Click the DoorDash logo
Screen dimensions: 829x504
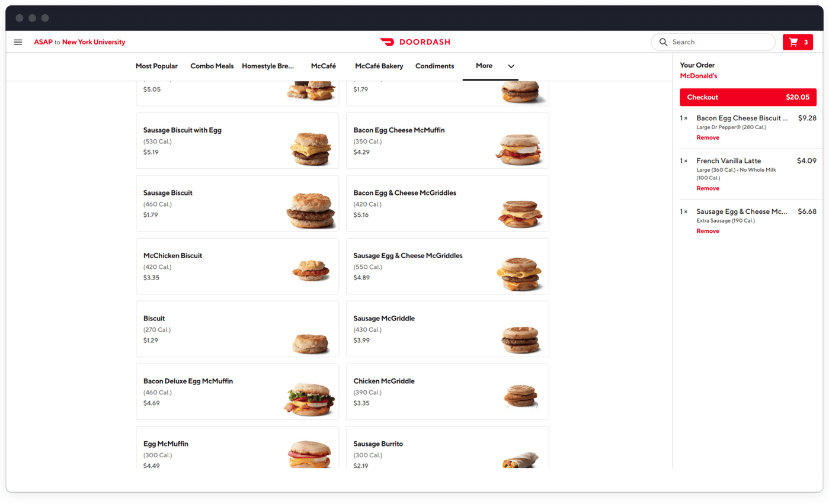click(x=415, y=42)
